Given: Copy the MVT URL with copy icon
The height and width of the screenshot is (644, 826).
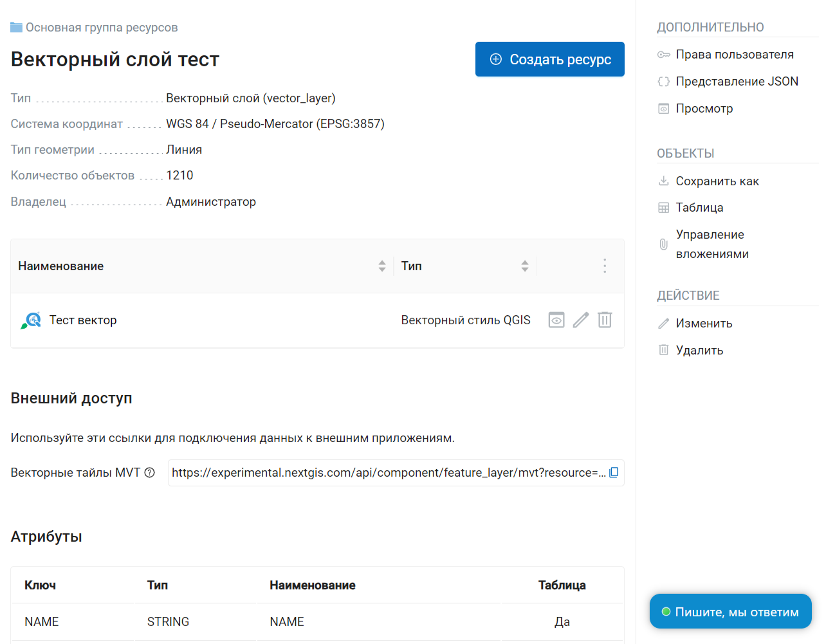Looking at the screenshot, I should 614,472.
